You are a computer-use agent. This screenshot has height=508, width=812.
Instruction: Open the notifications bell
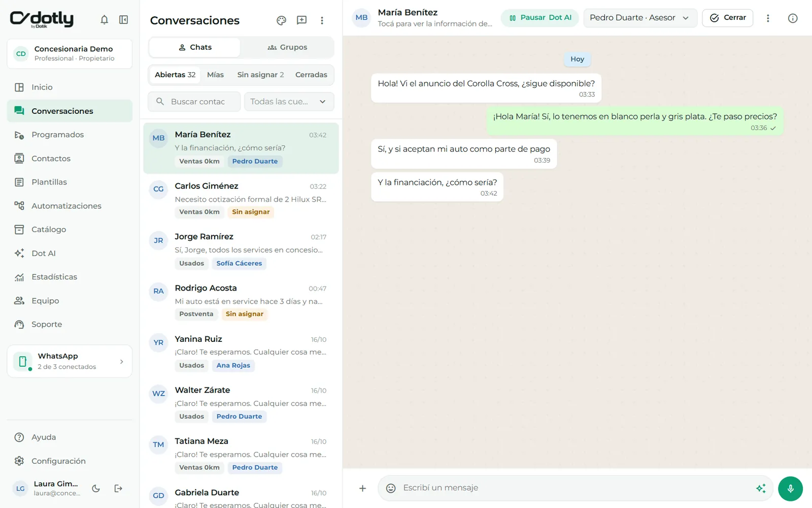pos(104,20)
